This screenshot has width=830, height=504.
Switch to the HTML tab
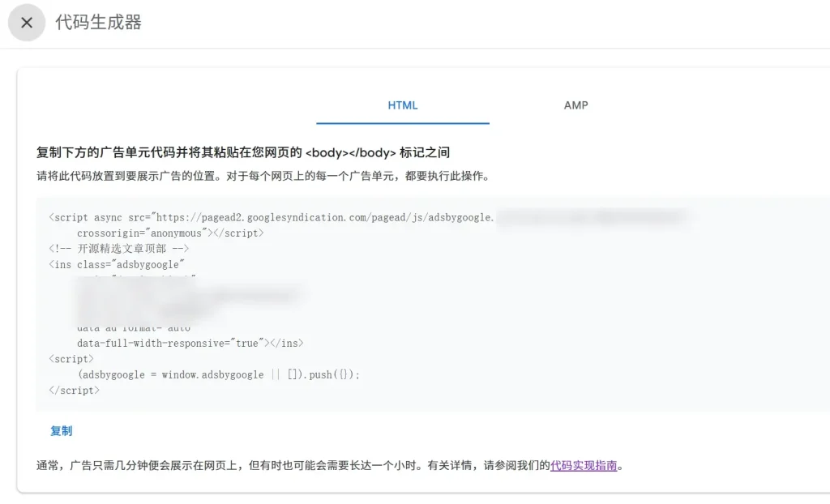403,105
